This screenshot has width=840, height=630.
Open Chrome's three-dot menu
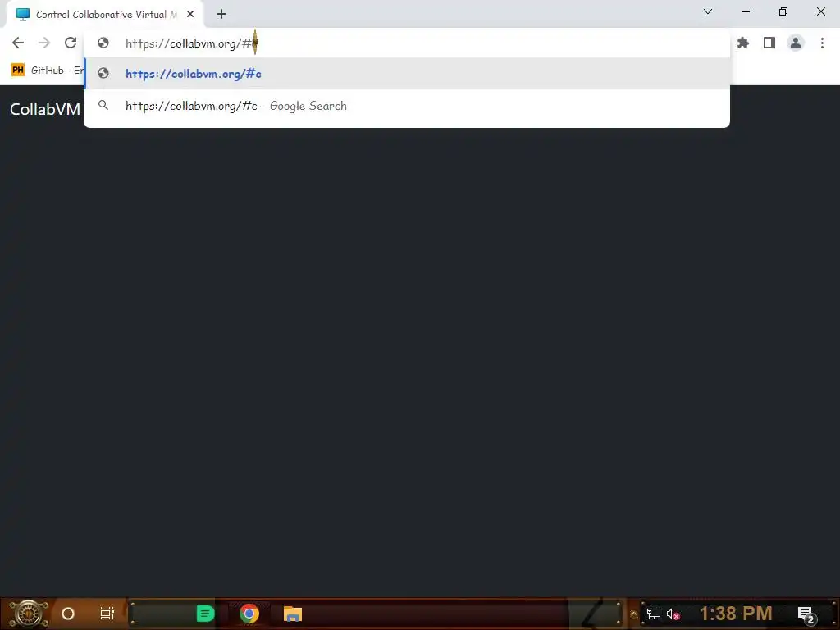tap(822, 43)
